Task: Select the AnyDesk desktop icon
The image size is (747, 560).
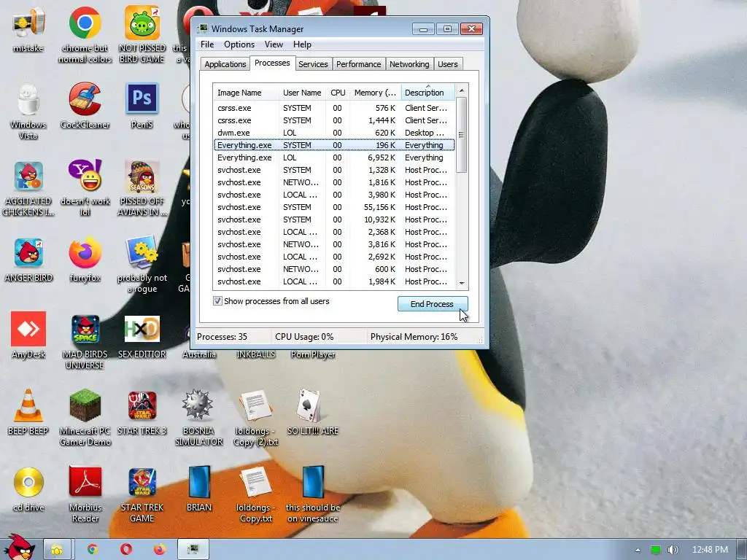Action: [28, 335]
